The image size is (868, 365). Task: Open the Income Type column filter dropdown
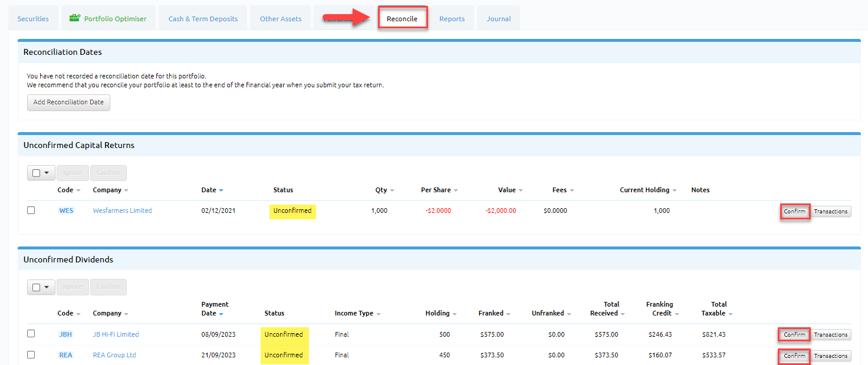point(379,314)
